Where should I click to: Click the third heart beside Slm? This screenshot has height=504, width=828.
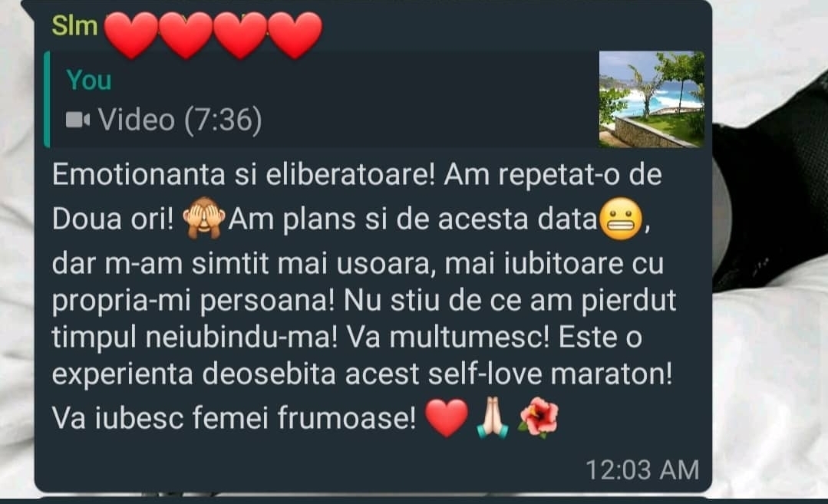tap(240, 35)
